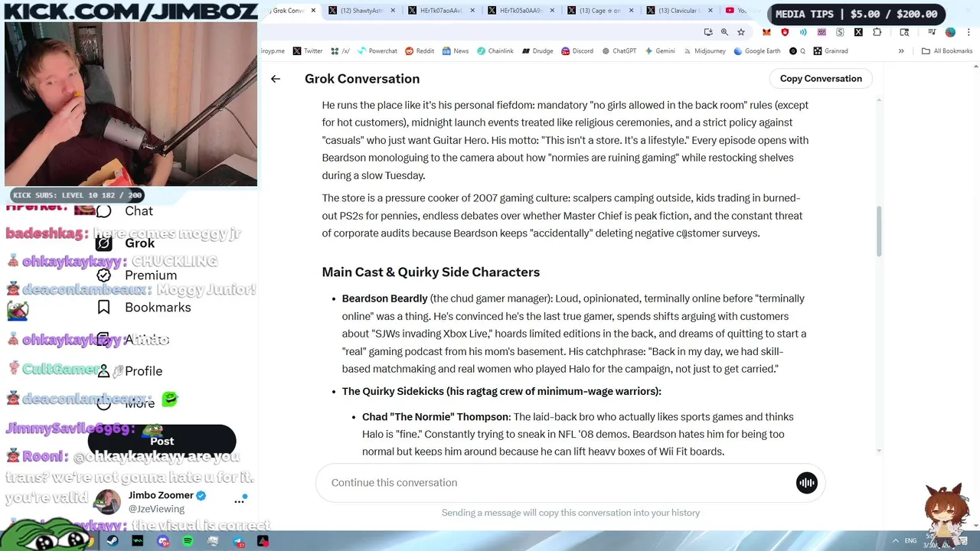Close the '(13) Cage' tab

(x=632, y=11)
